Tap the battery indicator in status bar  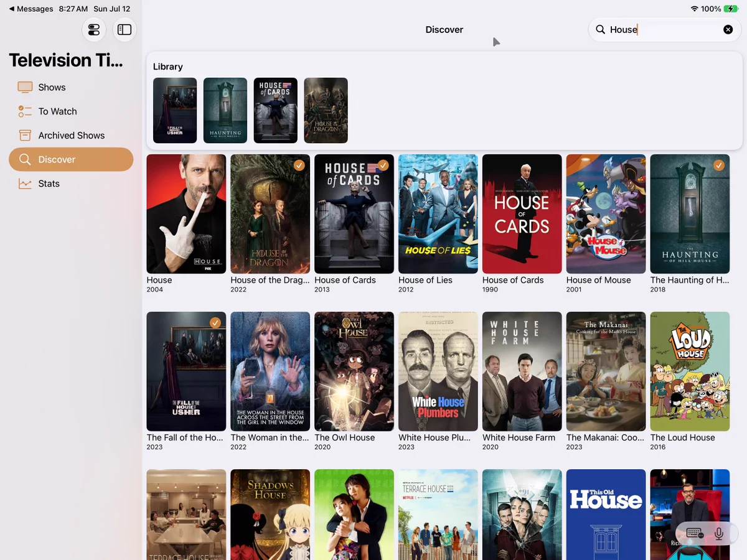731,9
